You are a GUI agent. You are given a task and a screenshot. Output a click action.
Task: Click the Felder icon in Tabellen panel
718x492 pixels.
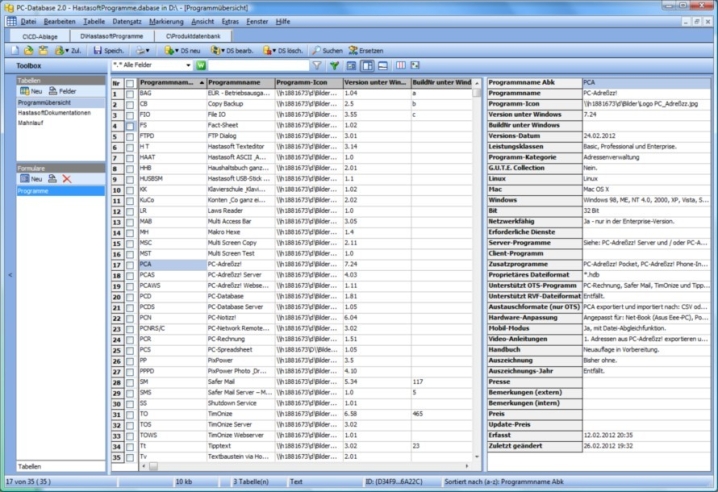click(x=51, y=91)
